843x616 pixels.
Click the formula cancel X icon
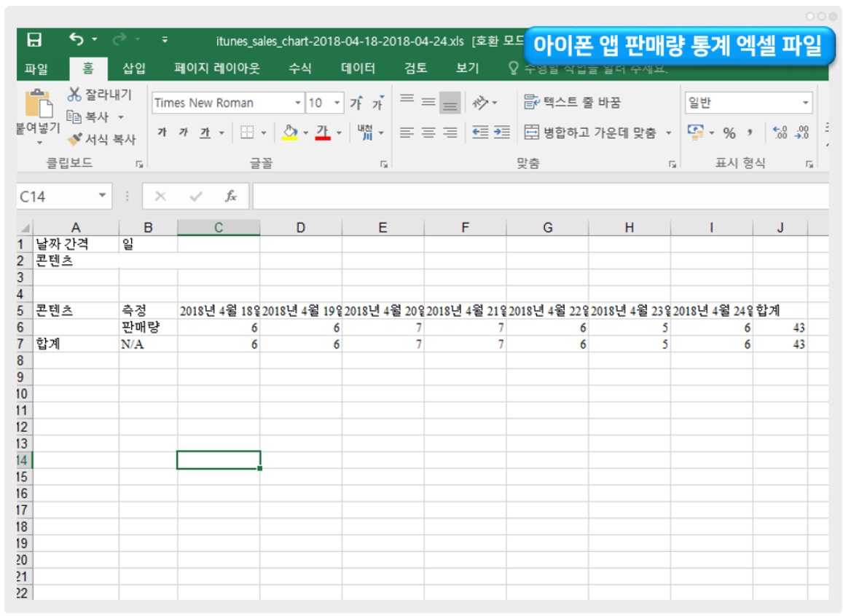pos(160,197)
